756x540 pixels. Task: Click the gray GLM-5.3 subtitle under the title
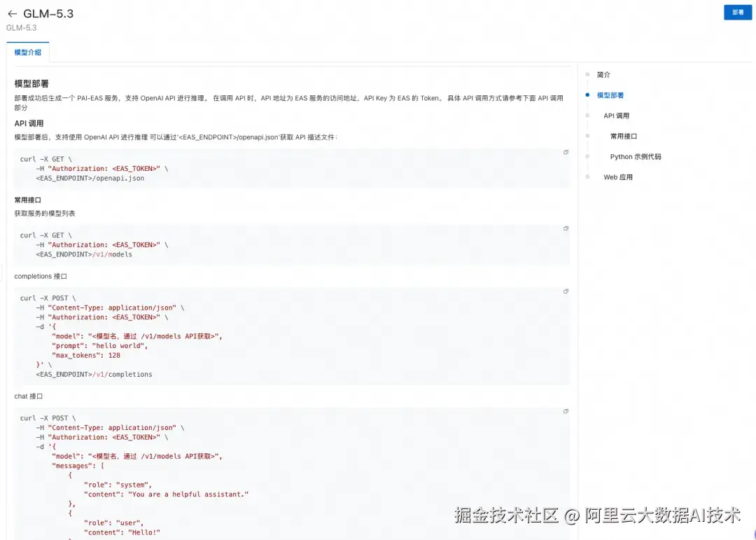pos(21,28)
